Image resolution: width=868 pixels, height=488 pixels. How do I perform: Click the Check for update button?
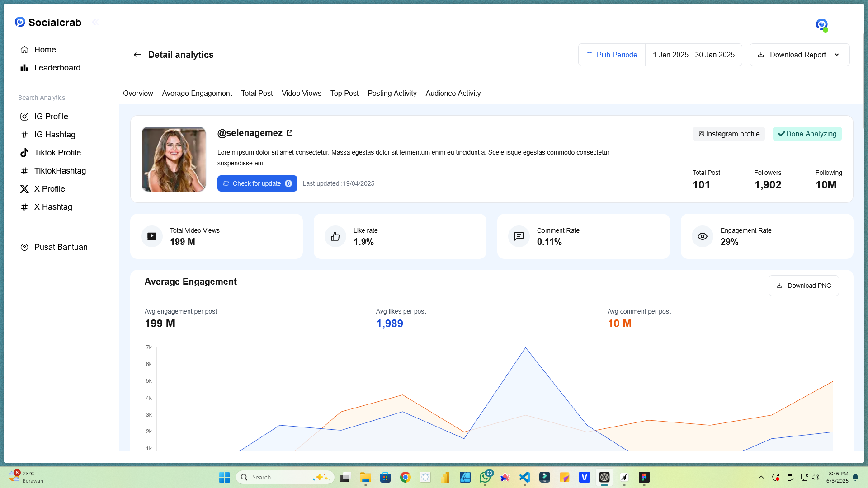pyautogui.click(x=257, y=183)
